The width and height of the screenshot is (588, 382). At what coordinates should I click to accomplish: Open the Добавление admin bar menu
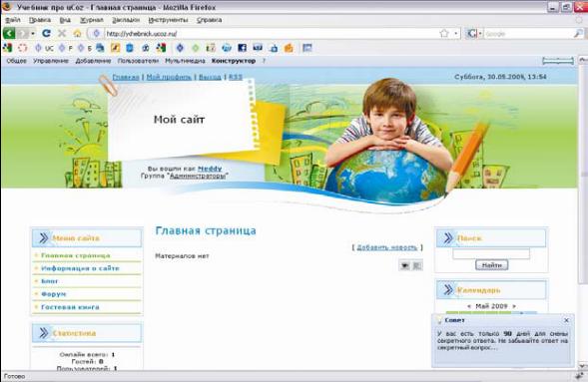tap(94, 61)
